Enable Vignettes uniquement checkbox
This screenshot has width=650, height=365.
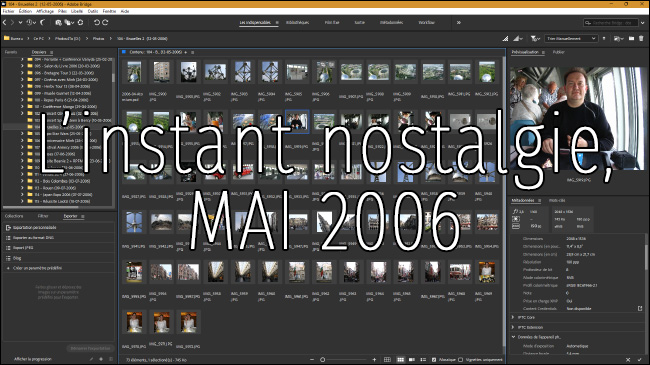pos(460,360)
